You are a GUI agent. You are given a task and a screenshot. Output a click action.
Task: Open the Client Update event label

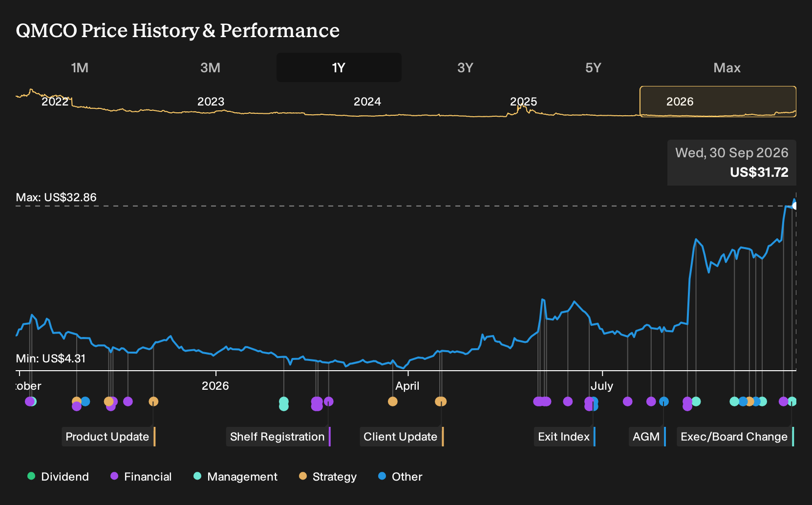[x=402, y=437]
